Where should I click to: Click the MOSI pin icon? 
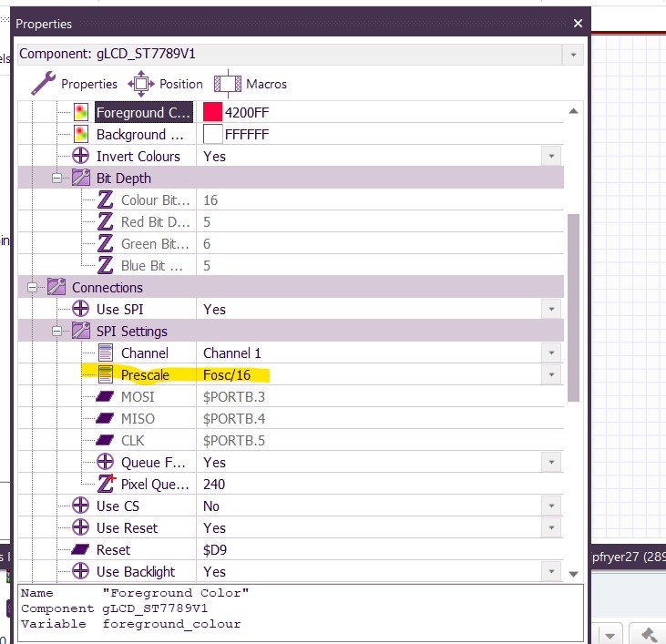[x=106, y=397]
